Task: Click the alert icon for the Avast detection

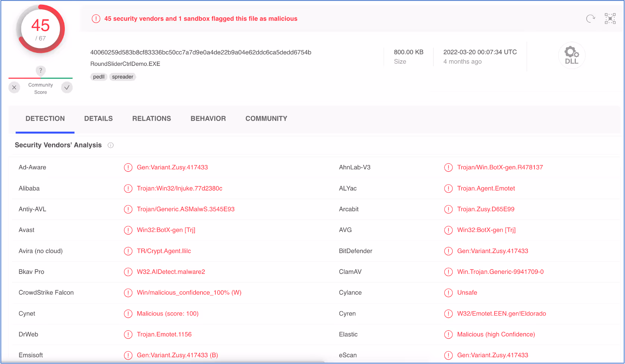Action: (x=128, y=230)
